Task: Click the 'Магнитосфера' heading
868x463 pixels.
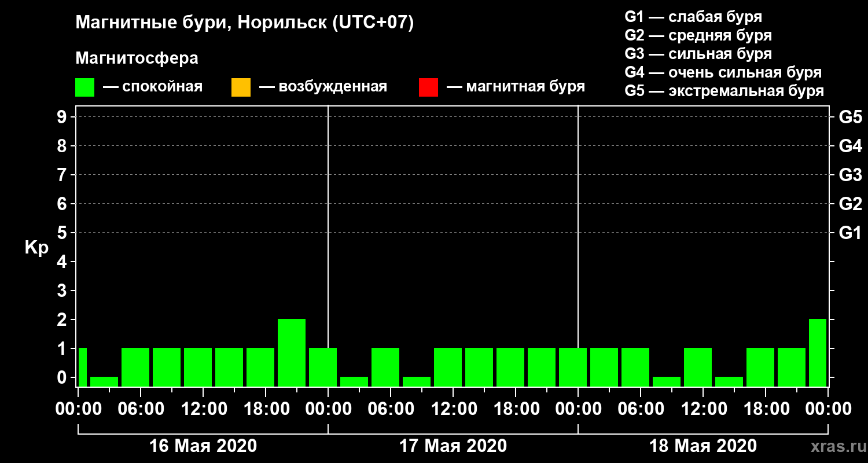Action: click(137, 58)
